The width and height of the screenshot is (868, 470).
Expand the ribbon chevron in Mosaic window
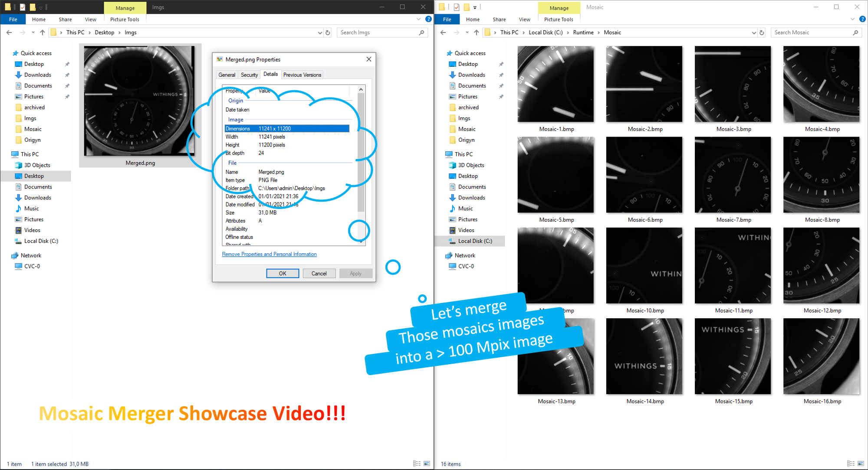pyautogui.click(x=852, y=19)
